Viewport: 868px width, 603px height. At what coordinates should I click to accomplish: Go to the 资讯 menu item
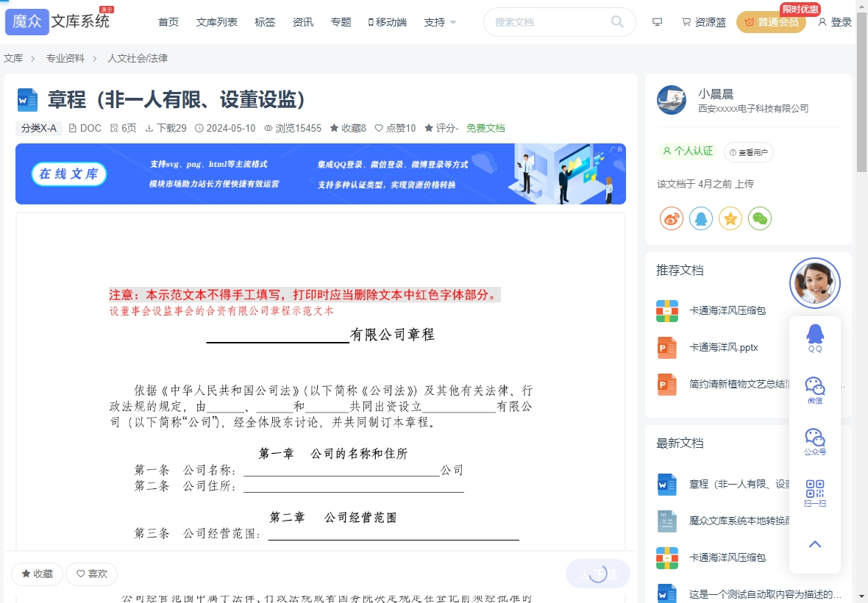click(303, 22)
